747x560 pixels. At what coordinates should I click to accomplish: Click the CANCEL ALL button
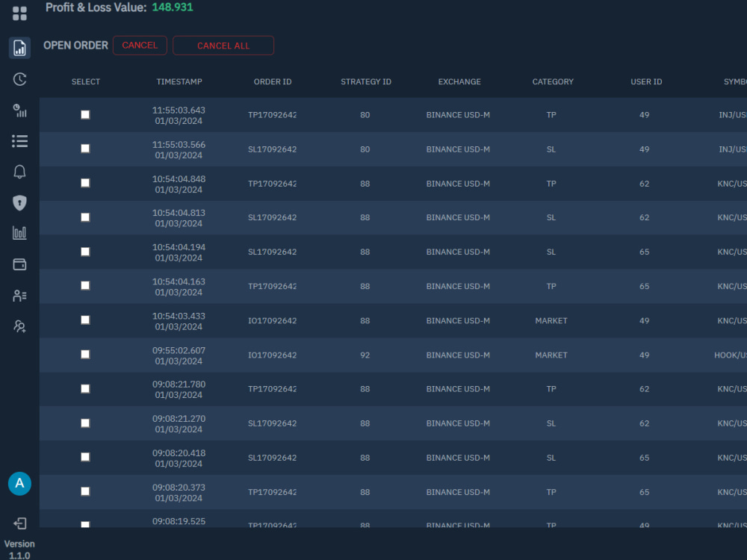(x=223, y=45)
